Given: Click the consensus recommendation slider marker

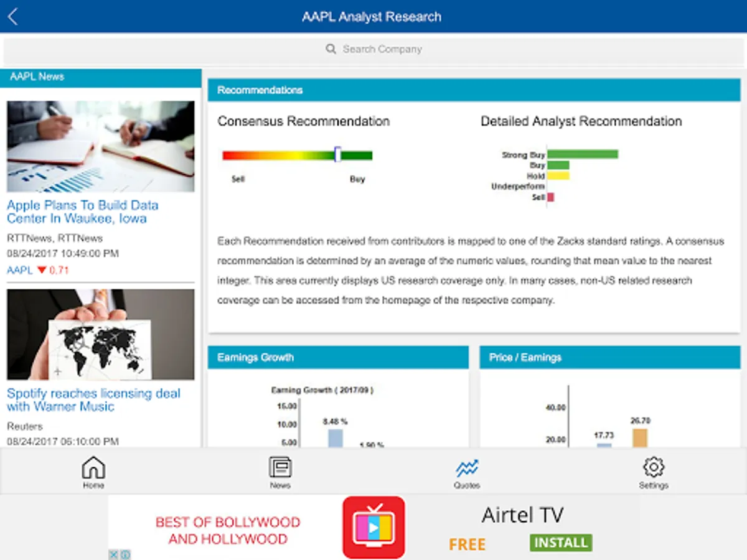Looking at the screenshot, I should point(337,154).
